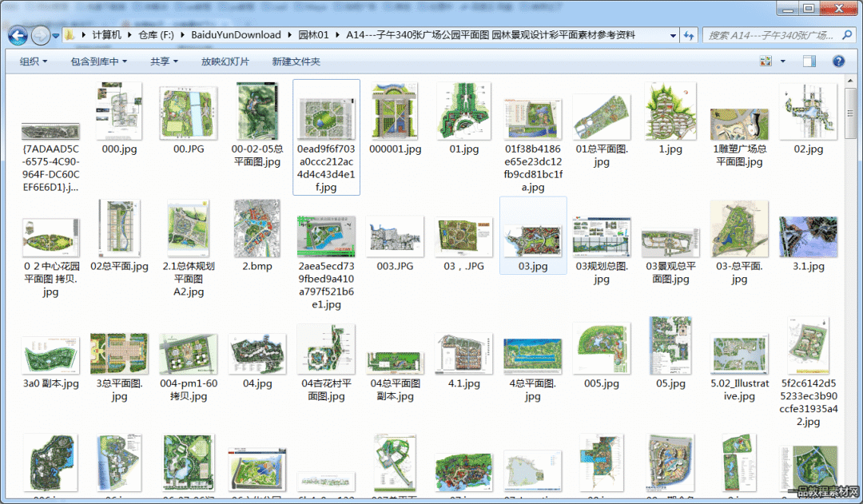Open the 组织 menu
Viewport: 863px width, 504px height.
click(x=33, y=61)
